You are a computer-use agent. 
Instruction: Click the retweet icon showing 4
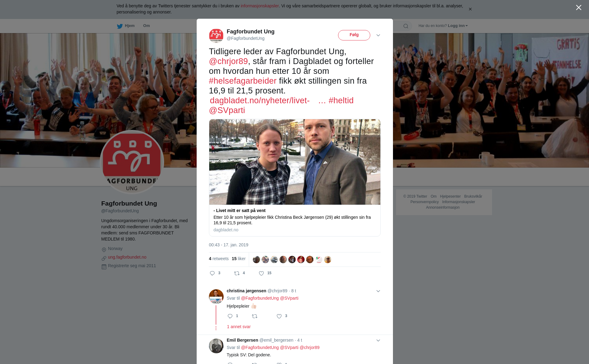tap(237, 273)
